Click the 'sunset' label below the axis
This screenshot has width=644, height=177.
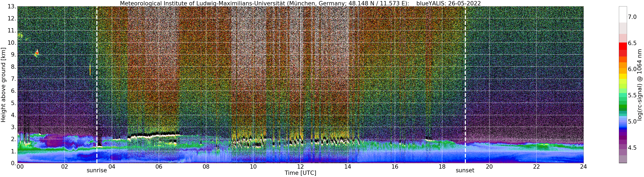(465, 171)
